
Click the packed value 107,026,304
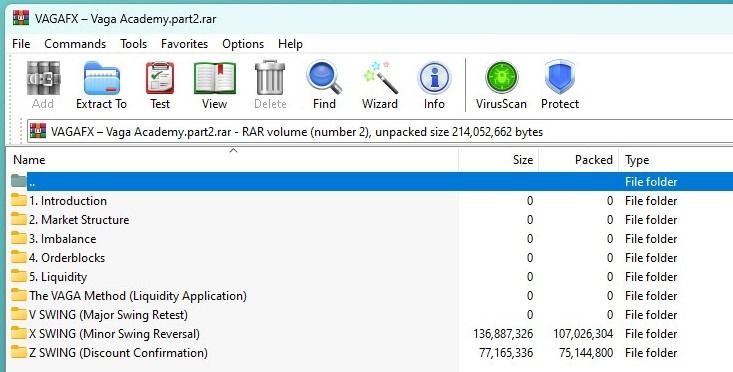583,334
